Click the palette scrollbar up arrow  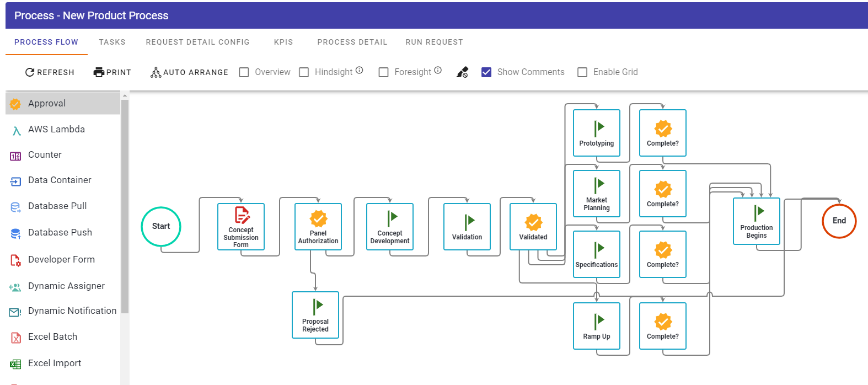click(125, 96)
